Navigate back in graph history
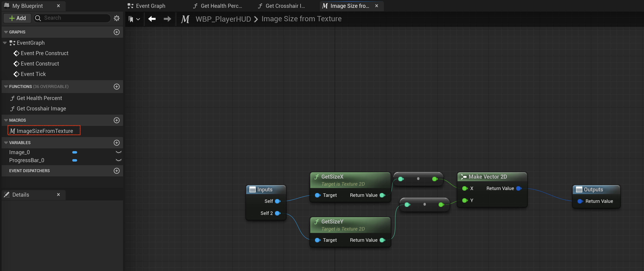 point(152,19)
